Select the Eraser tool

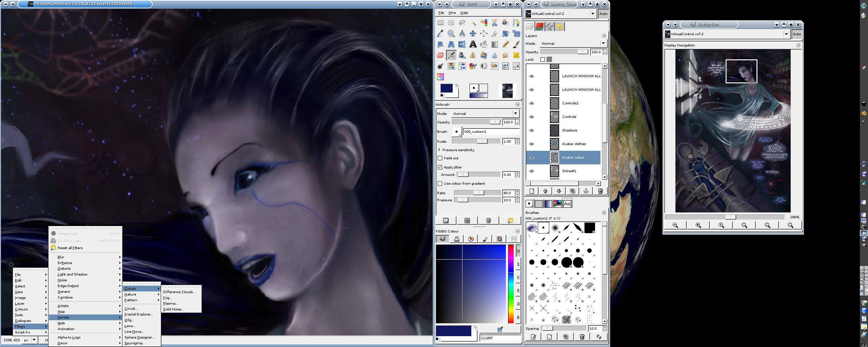440,55
